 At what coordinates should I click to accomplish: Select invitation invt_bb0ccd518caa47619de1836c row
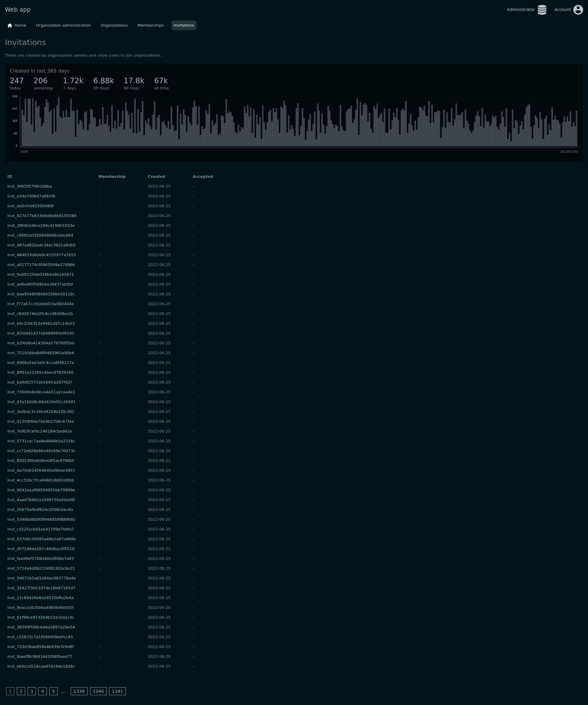(x=41, y=666)
